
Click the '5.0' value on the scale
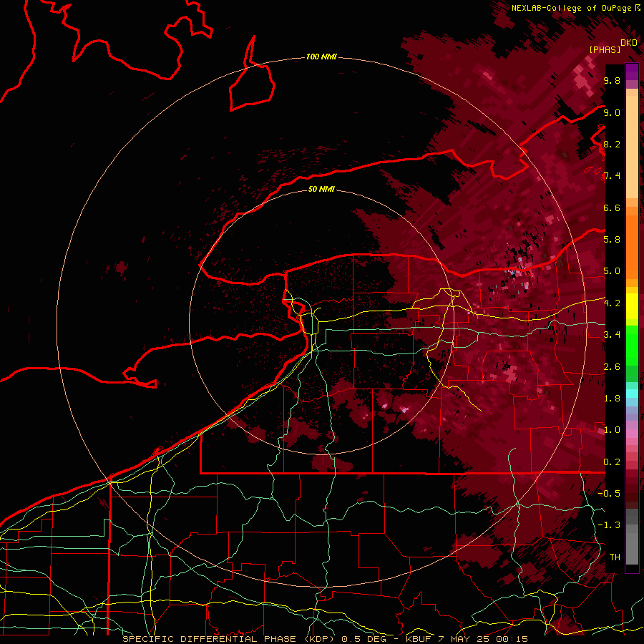[612, 271]
